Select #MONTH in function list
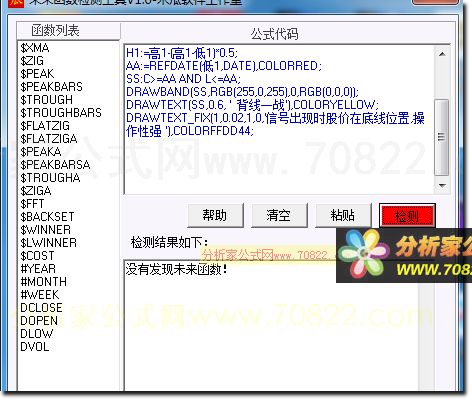The height and width of the screenshot is (400, 472). [44, 282]
